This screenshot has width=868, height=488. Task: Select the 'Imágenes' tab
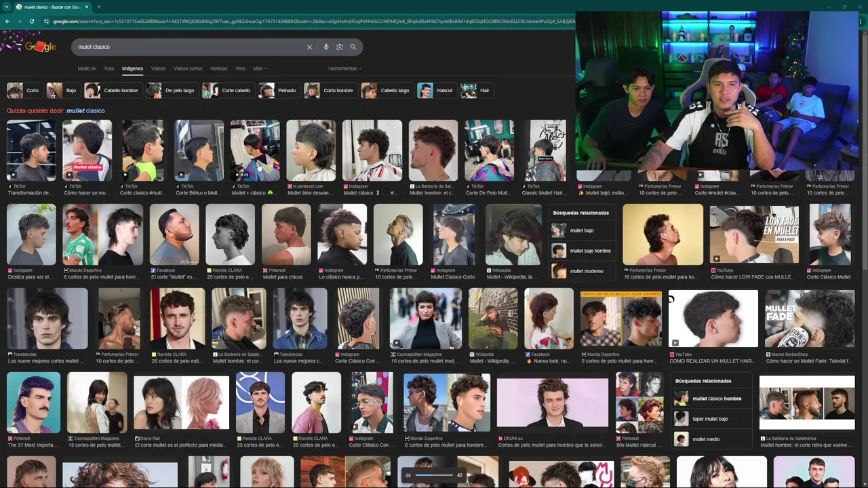(x=132, y=68)
